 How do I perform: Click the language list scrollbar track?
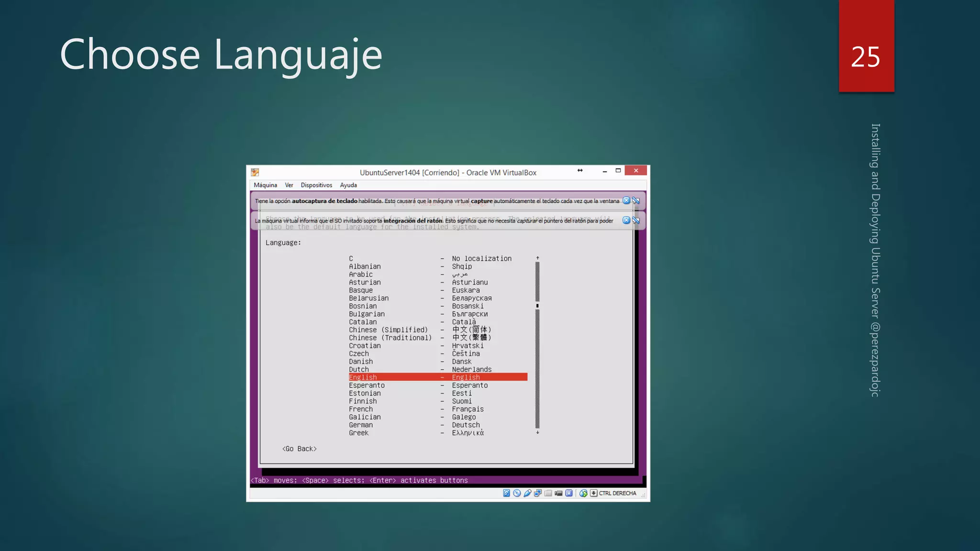click(x=537, y=364)
